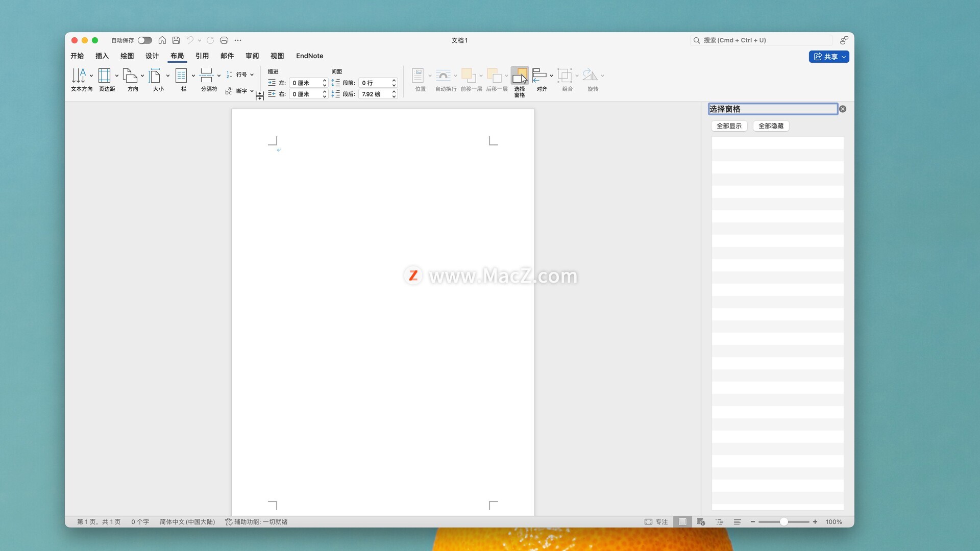This screenshot has height=551, width=980.
Task: Open the 文本方向 text direction tool
Action: (x=82, y=80)
